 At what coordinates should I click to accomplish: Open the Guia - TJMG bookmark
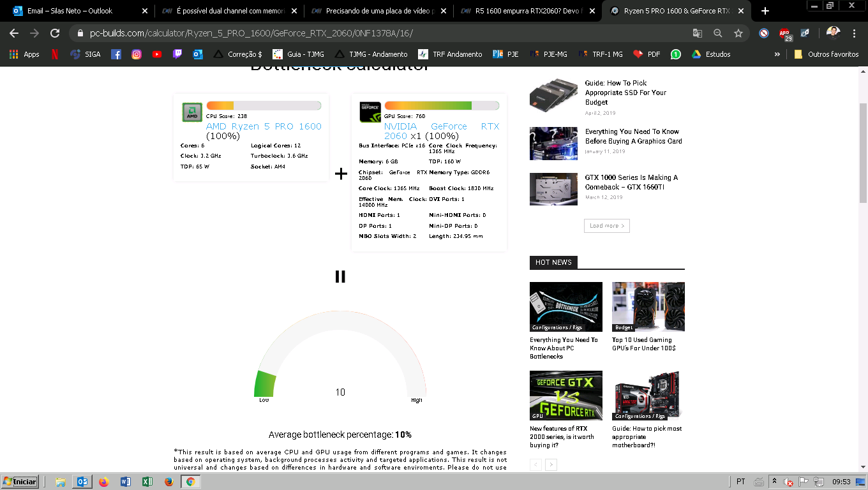[x=298, y=54]
